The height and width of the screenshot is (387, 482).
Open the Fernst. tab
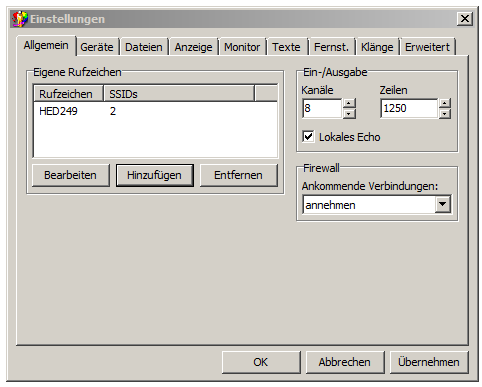click(x=331, y=47)
